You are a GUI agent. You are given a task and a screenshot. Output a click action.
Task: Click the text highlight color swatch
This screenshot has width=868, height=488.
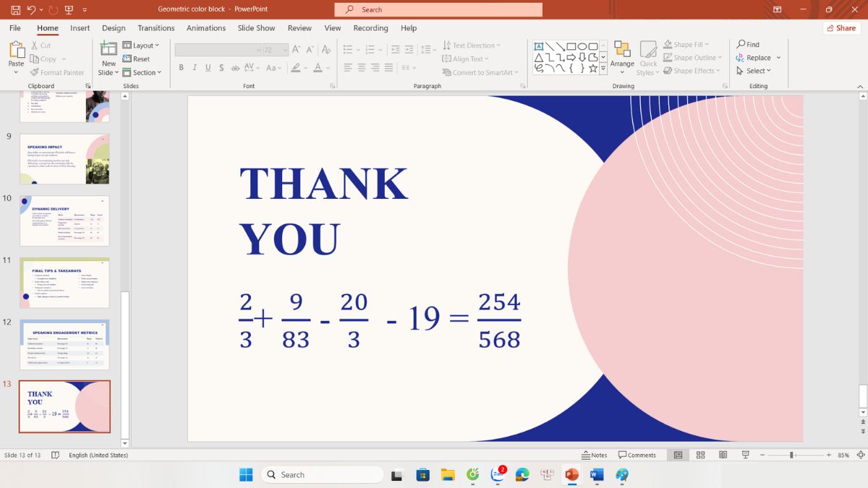coord(294,68)
